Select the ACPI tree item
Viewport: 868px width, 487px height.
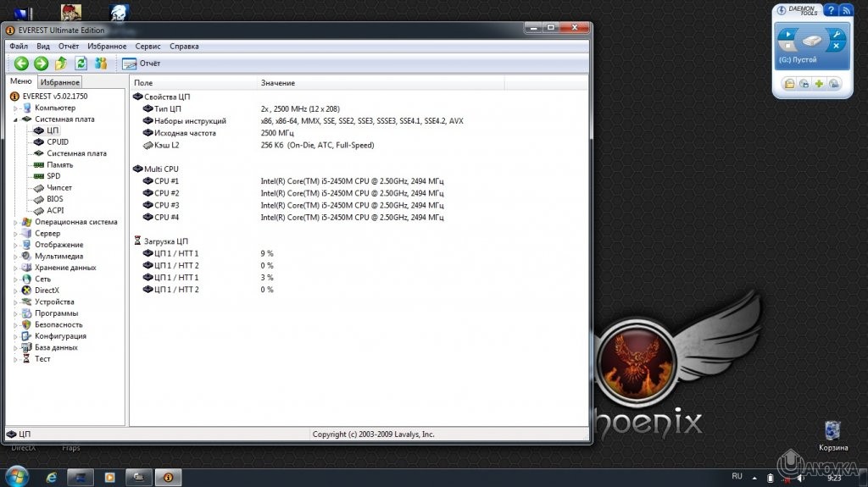pyautogui.click(x=48, y=210)
